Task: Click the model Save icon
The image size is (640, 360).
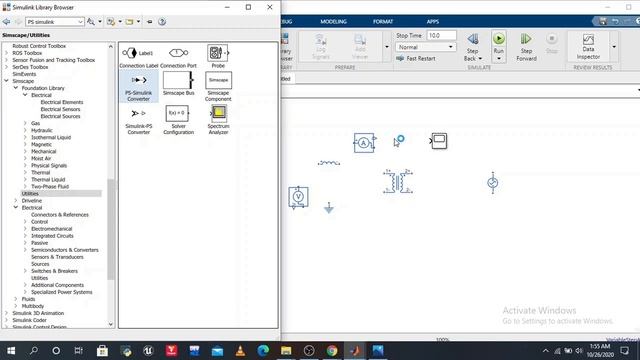Action: click(603, 21)
